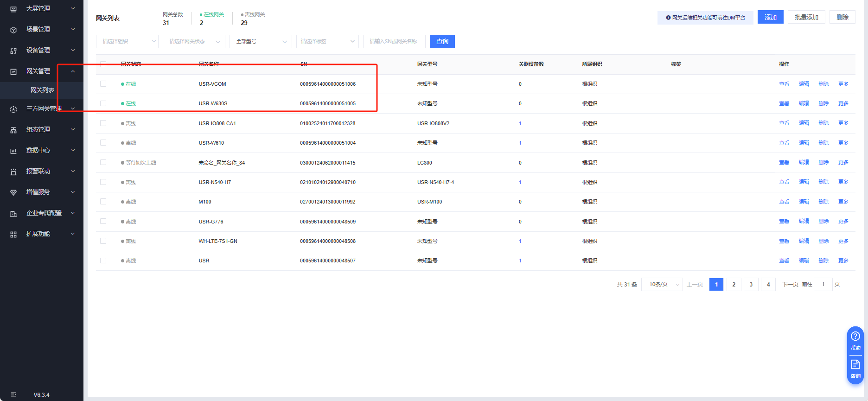Image resolution: width=868 pixels, height=401 pixels.
Task: Open the 请选择组织 organization dropdown
Action: pos(127,42)
